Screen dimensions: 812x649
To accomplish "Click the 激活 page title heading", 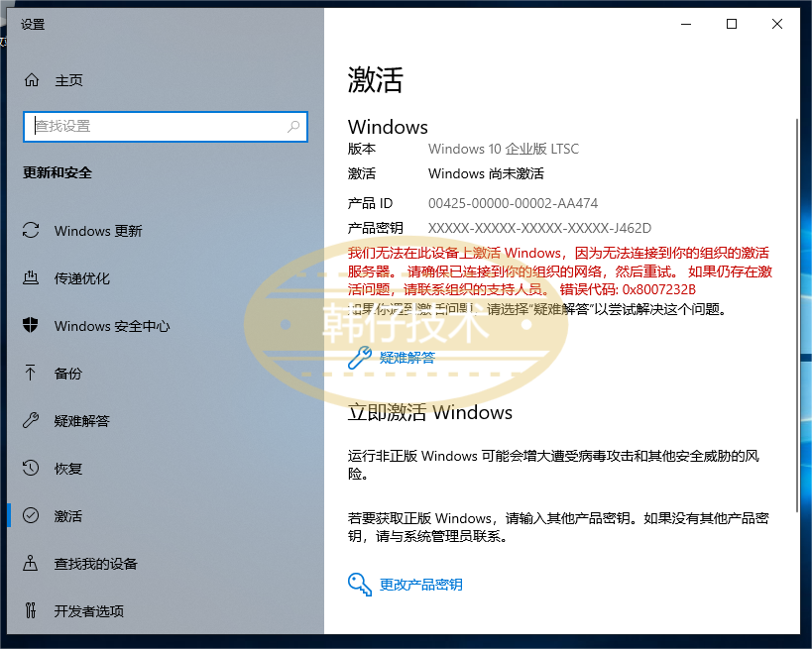I will pos(376,80).
